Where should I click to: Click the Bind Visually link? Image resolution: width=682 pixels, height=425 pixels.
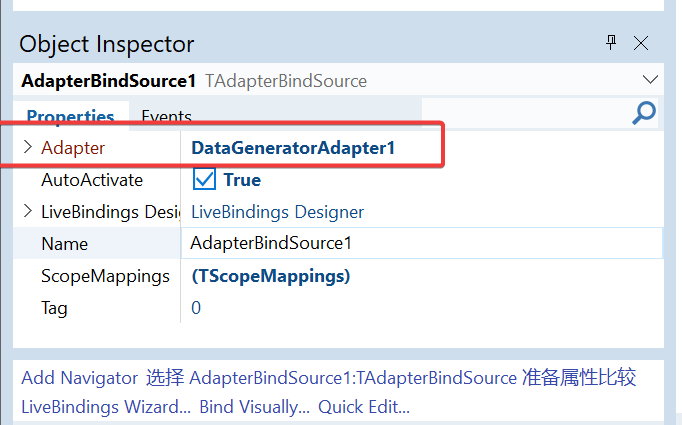tap(254, 408)
